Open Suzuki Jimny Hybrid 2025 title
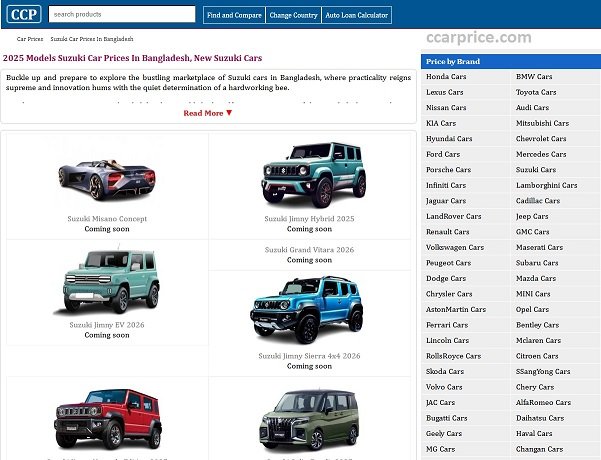This screenshot has width=601, height=460. tap(309, 219)
